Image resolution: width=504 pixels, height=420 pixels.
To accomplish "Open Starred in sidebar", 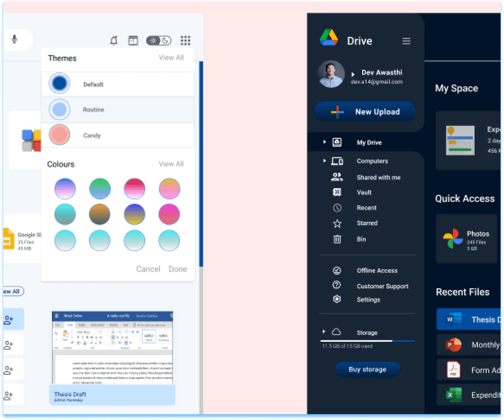I will [367, 223].
